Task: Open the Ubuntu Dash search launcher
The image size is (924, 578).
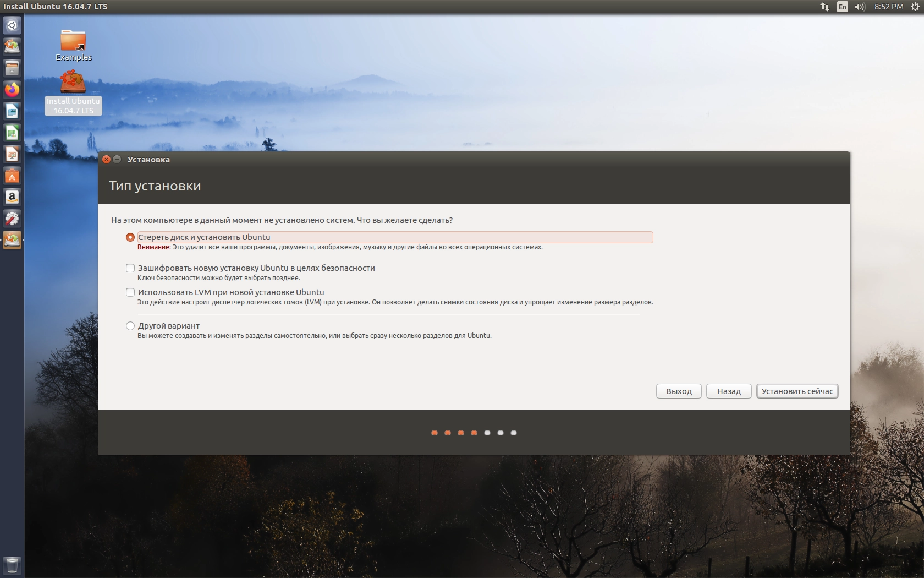Action: [12, 25]
